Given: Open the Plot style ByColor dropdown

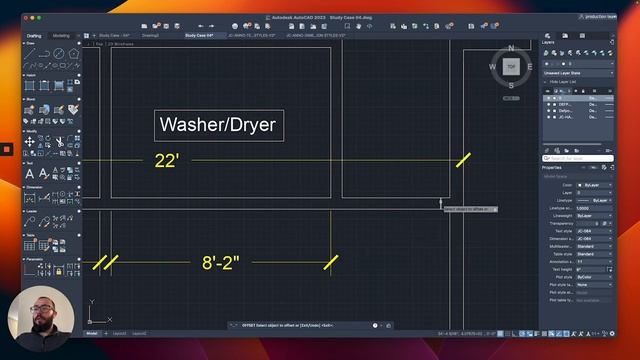Looking at the screenshot, I should click(594, 277).
